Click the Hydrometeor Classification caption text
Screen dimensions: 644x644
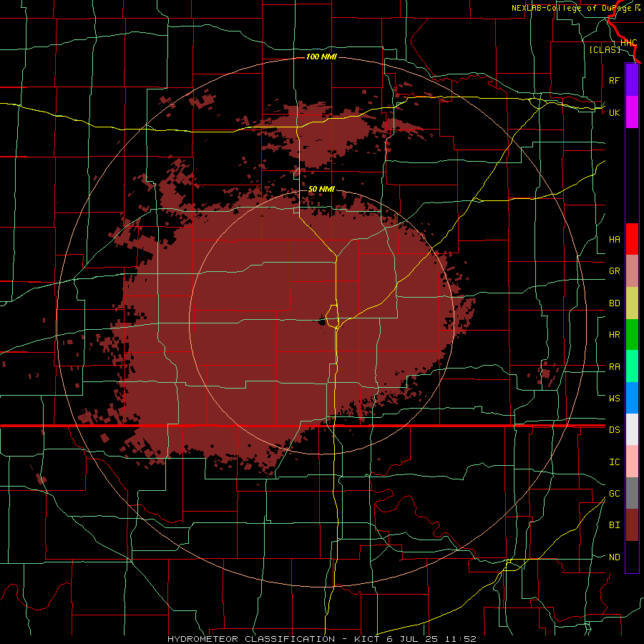322,639
